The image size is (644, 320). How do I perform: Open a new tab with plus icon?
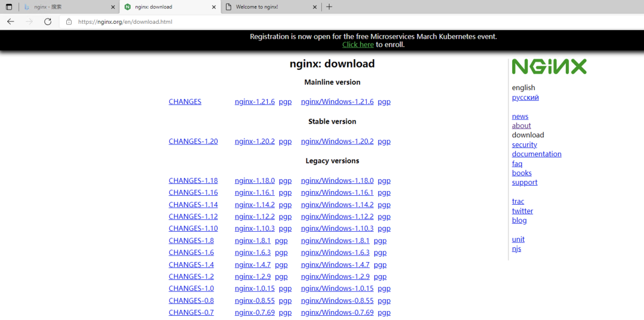pos(329,7)
